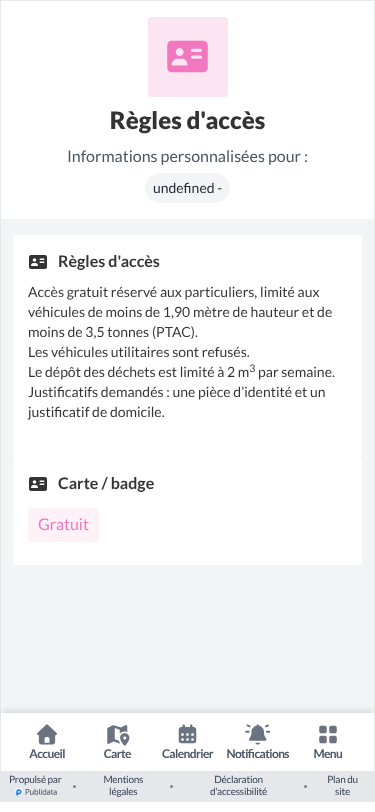Select the Calendrier tab label
The height and width of the screenshot is (812, 375).
coord(188,754)
